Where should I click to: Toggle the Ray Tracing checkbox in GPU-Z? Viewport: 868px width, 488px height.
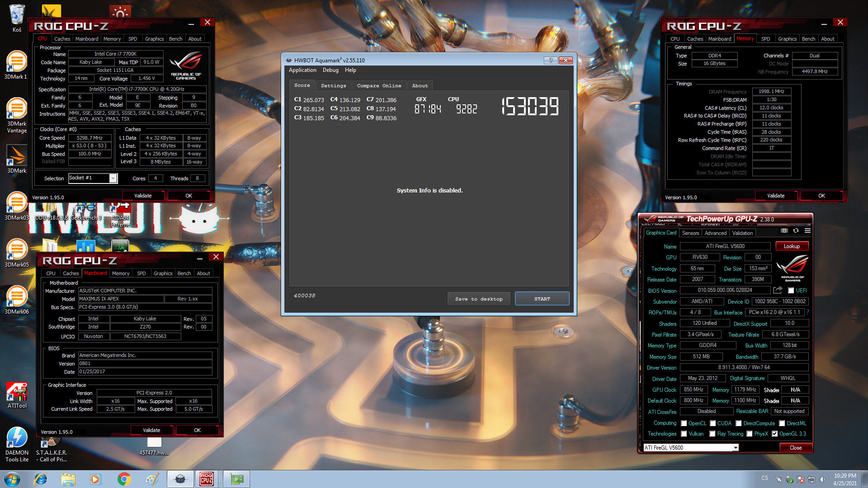click(712, 434)
